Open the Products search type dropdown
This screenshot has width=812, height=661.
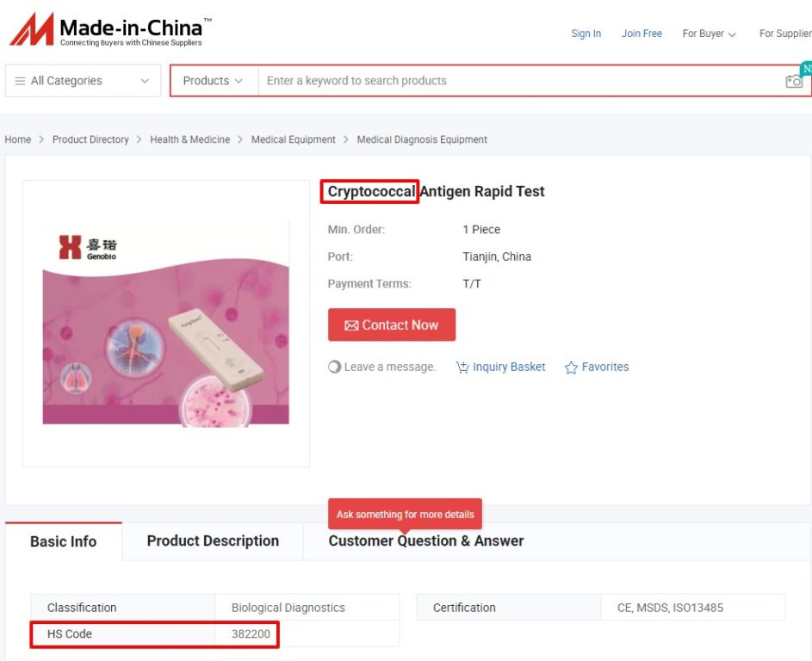click(x=214, y=81)
